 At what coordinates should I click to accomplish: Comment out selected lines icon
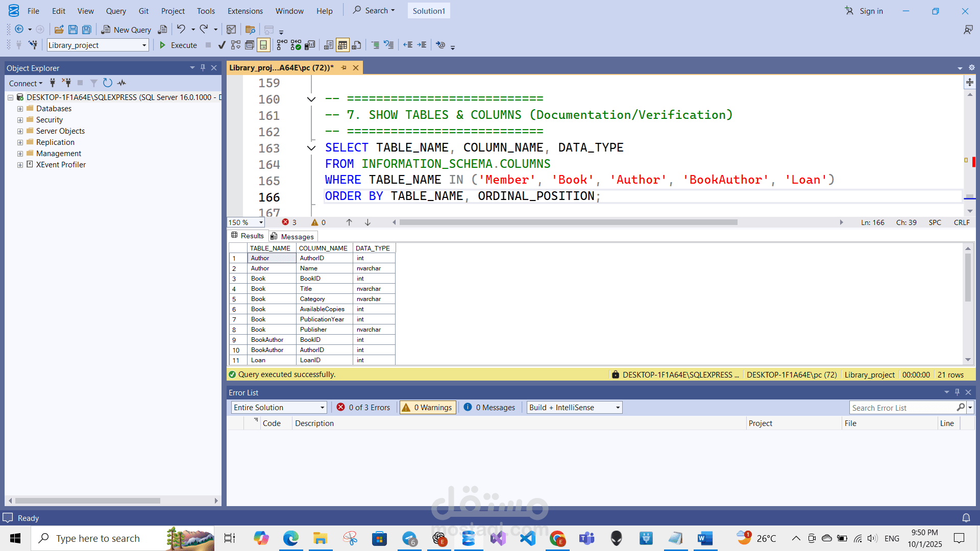[375, 45]
